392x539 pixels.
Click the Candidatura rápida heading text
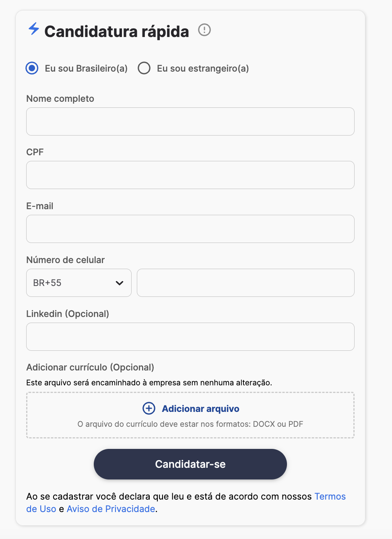117,31
